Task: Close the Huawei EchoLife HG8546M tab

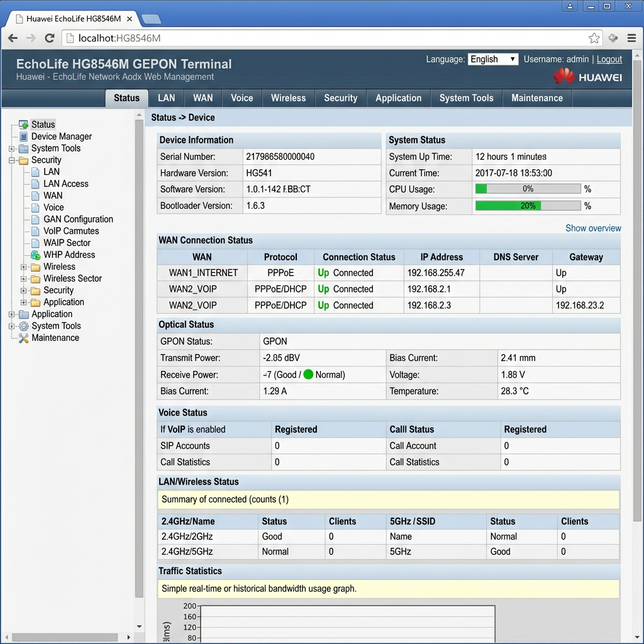Action: pyautogui.click(x=130, y=19)
